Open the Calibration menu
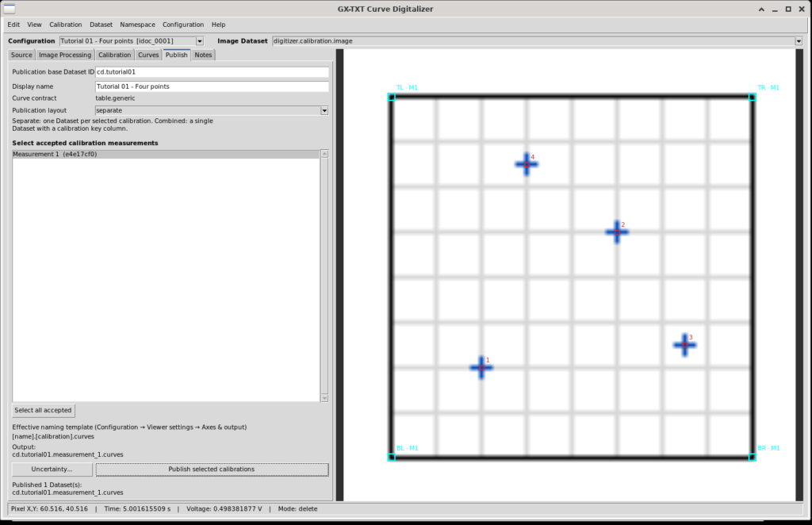The image size is (812, 525). pos(66,25)
